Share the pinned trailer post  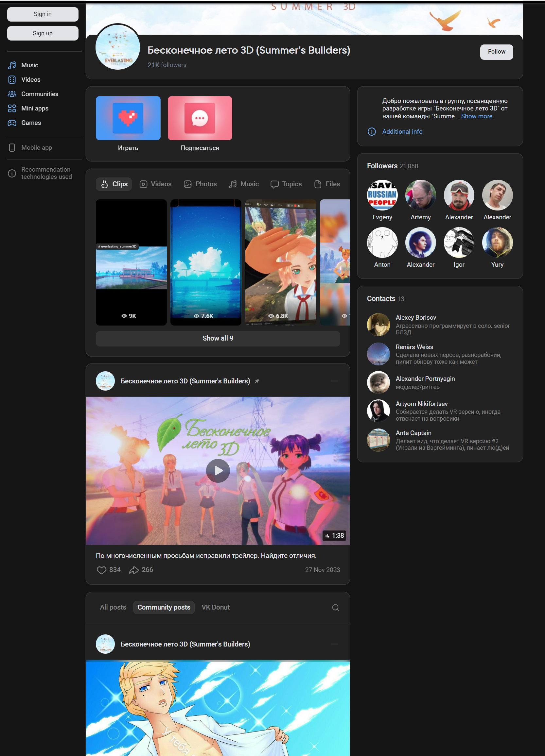coord(134,570)
